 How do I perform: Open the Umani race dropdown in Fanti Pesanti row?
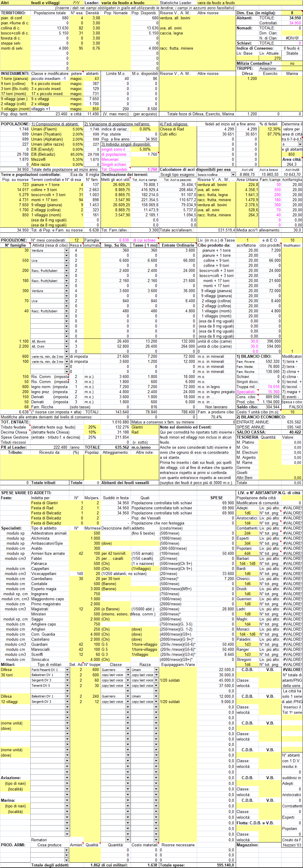[156, 670]
